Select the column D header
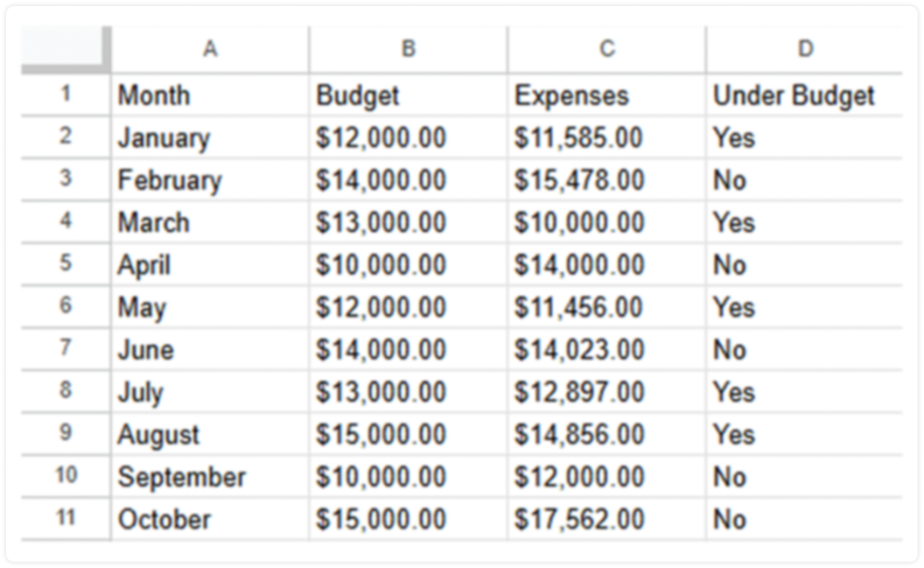 pos(804,50)
